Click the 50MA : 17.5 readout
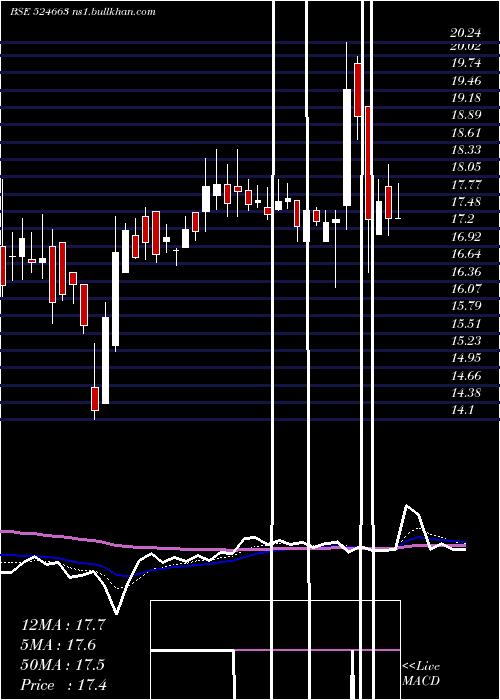500x700 pixels. pyautogui.click(x=62, y=665)
